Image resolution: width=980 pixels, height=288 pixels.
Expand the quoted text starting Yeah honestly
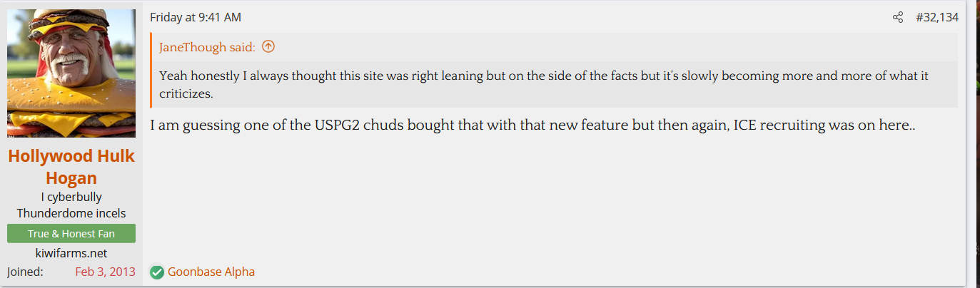point(542,84)
